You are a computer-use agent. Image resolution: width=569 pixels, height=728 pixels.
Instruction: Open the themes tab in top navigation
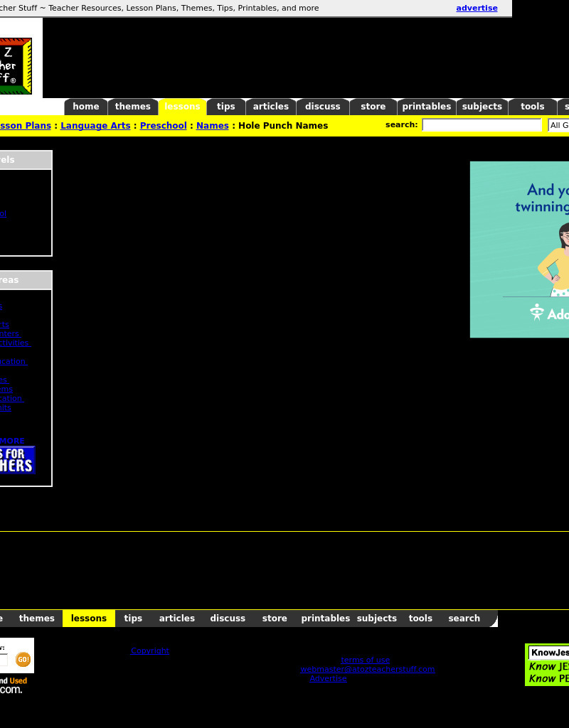tap(133, 107)
